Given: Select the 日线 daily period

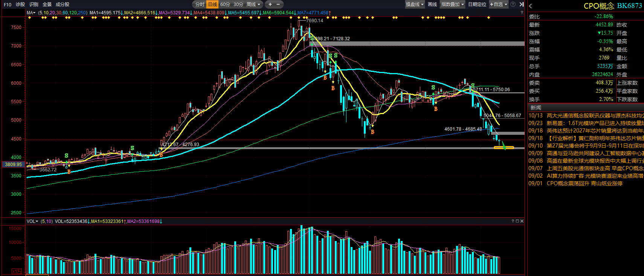Looking at the screenshot, I should pos(213,5).
